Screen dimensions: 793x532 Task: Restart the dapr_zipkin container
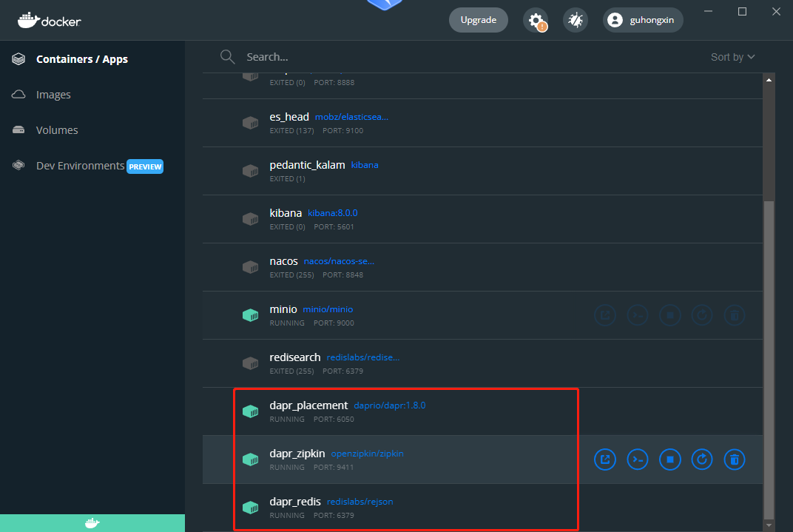tap(702, 459)
